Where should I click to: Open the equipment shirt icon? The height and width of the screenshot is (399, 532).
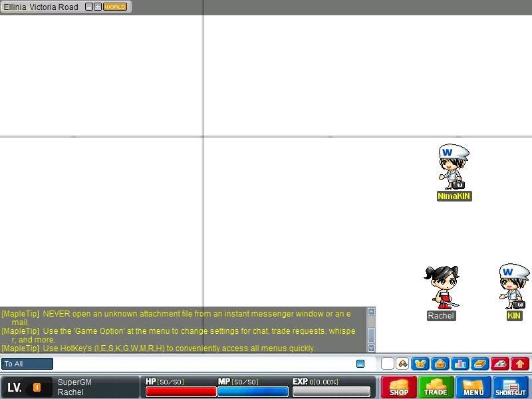420,364
